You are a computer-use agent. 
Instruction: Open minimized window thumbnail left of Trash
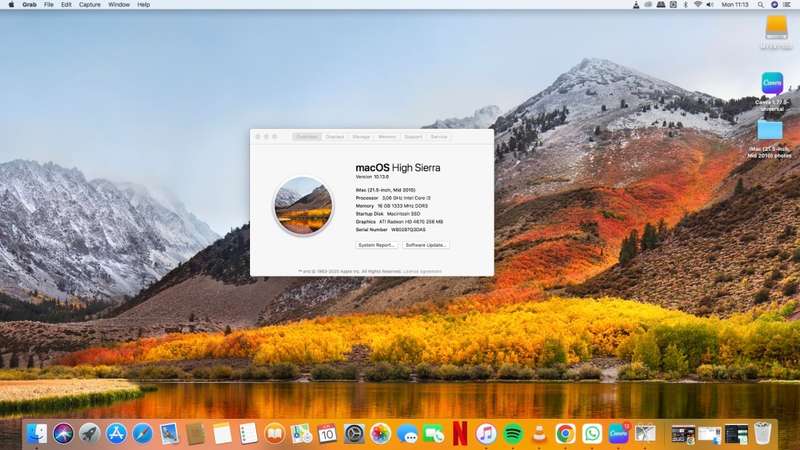(736, 434)
